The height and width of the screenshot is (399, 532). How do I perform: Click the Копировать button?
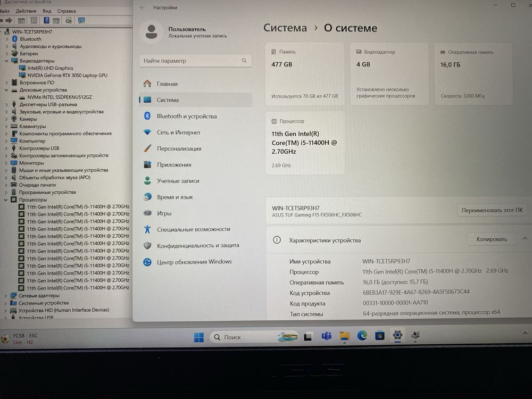(x=492, y=239)
